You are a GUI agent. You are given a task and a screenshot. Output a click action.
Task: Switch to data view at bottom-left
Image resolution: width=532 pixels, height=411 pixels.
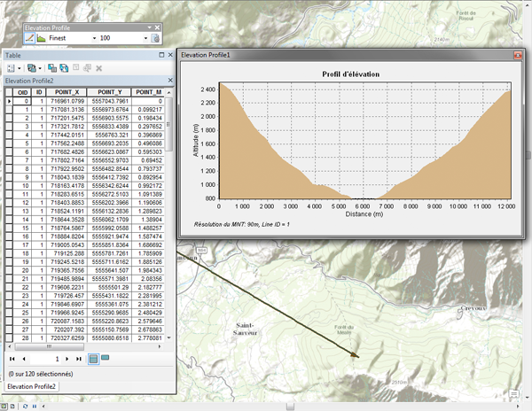(4, 406)
